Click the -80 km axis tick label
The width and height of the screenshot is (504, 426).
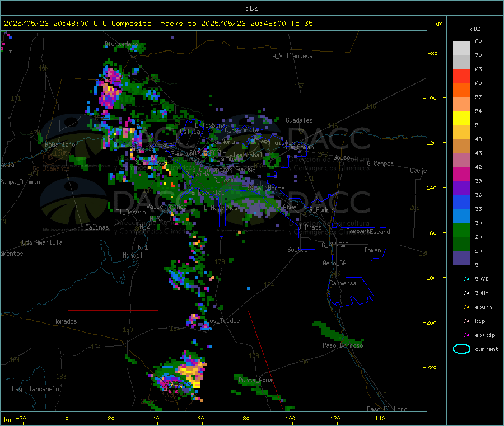pos(433,53)
